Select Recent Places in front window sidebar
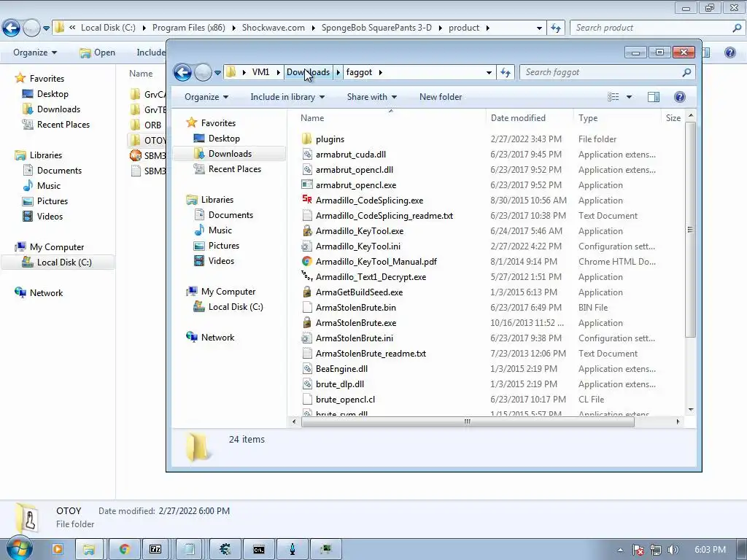 click(234, 169)
